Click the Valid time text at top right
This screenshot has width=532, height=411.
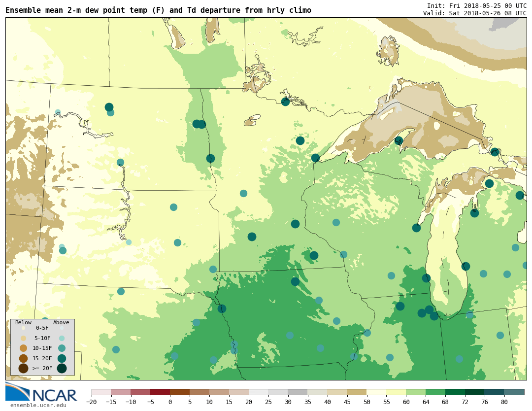click(x=474, y=13)
